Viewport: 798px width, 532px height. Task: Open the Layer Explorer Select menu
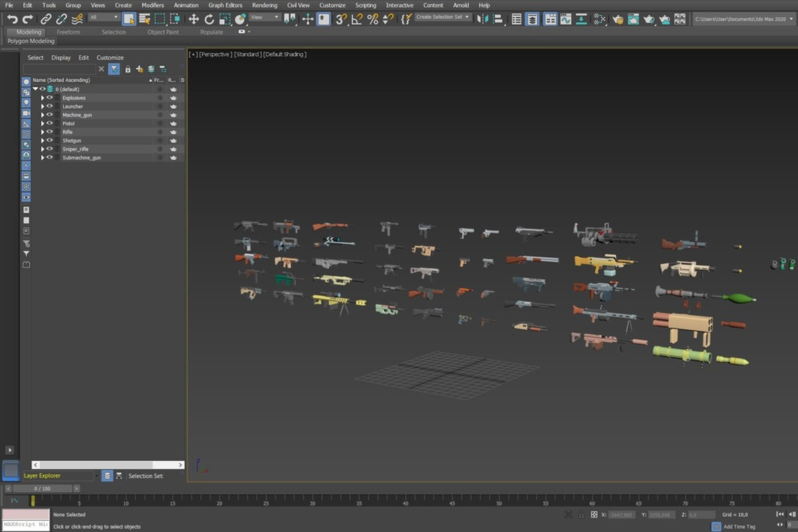pos(35,58)
